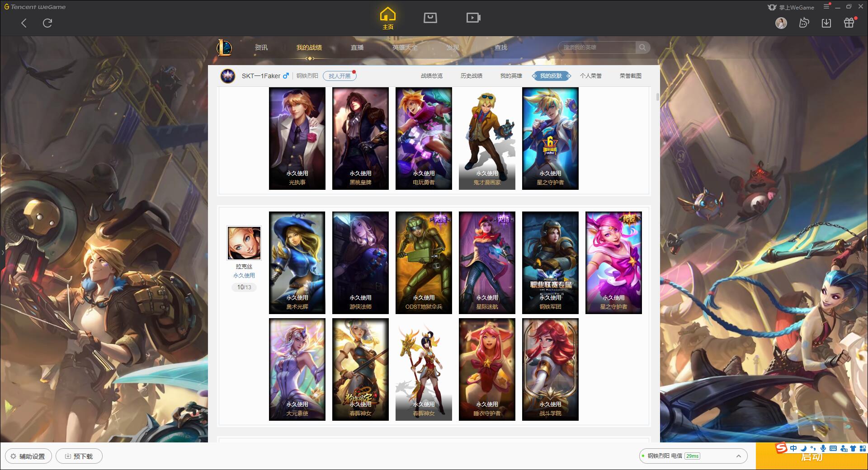Open the 大元素使 skin card
Screen dimensions: 868x470
coord(297,369)
